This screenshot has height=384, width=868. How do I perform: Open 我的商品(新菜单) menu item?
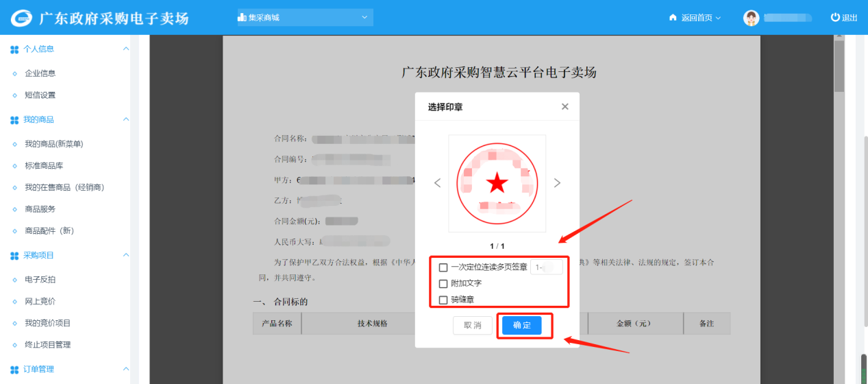(x=53, y=144)
